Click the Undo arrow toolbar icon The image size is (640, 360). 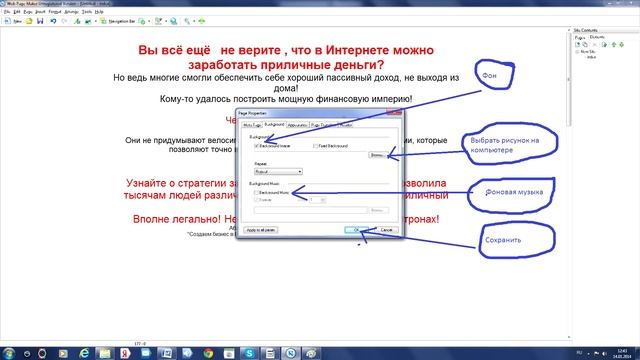(53, 21)
